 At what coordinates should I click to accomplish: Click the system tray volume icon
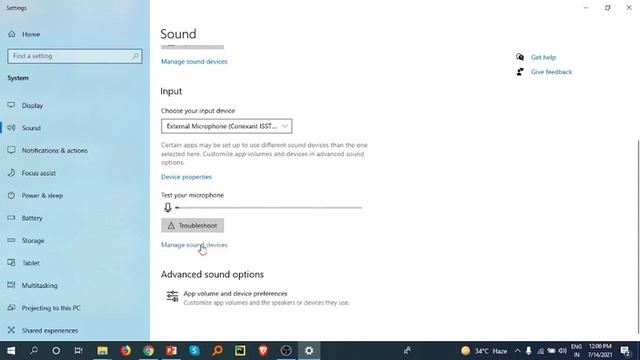point(562,351)
